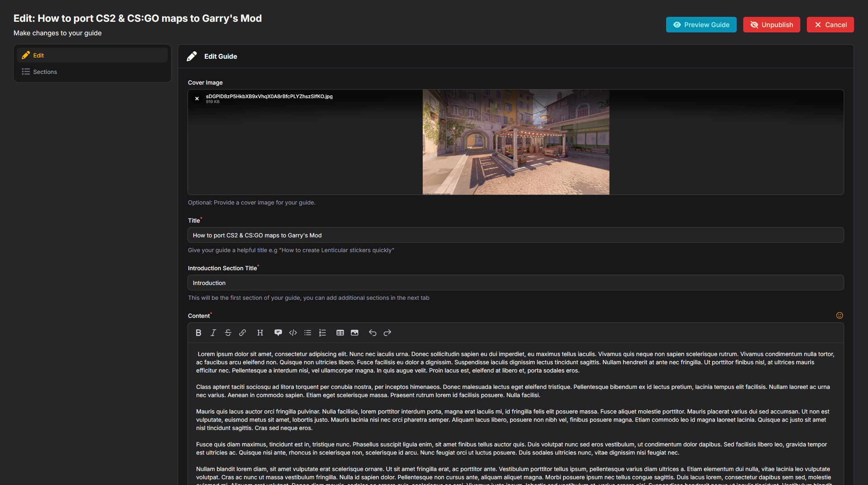Apply strikethrough formatting
Screen dimensions: 868x485
228,333
